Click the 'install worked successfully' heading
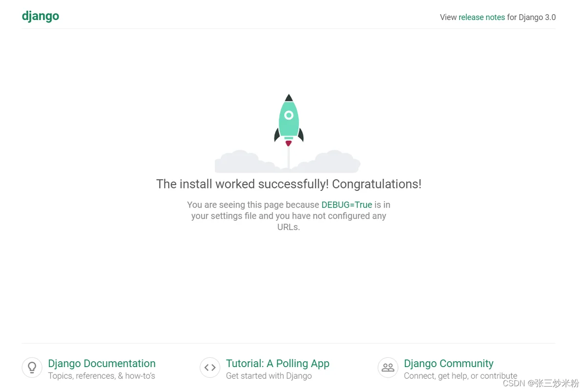 point(289,184)
